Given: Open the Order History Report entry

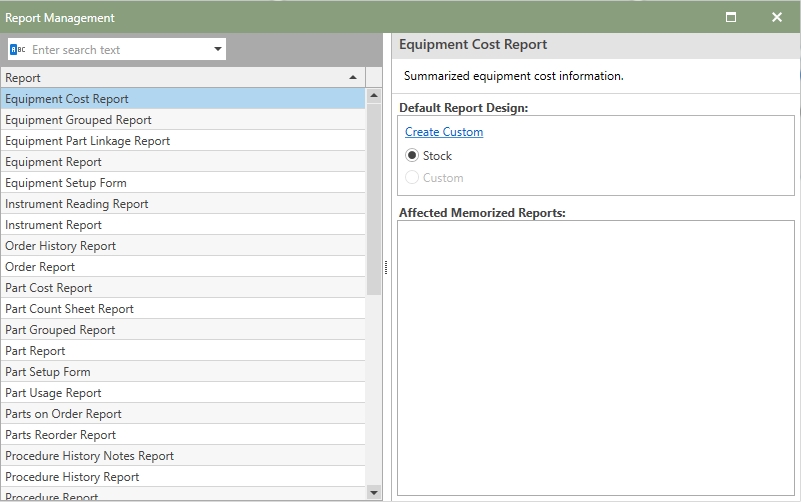Looking at the screenshot, I should tap(61, 246).
